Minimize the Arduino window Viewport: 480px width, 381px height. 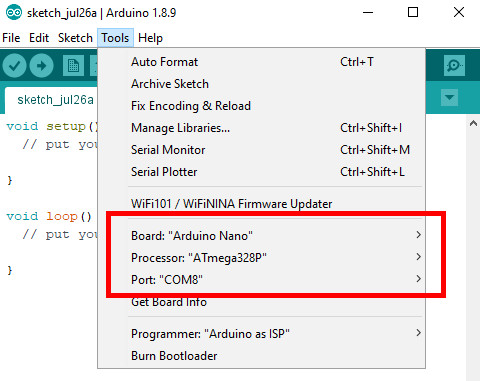(x=368, y=13)
